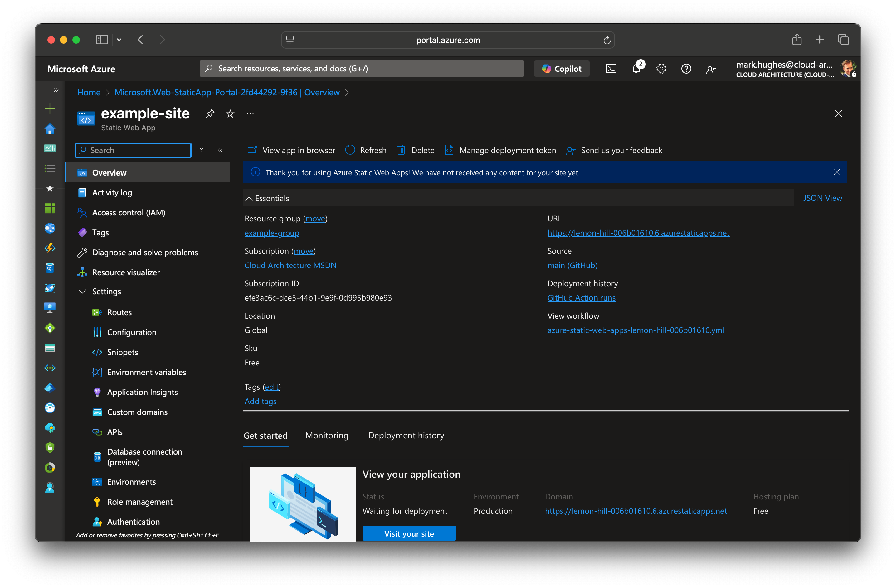Screen dimensions: 896x588
Task: Pin example-site to dashboard
Action: click(210, 113)
